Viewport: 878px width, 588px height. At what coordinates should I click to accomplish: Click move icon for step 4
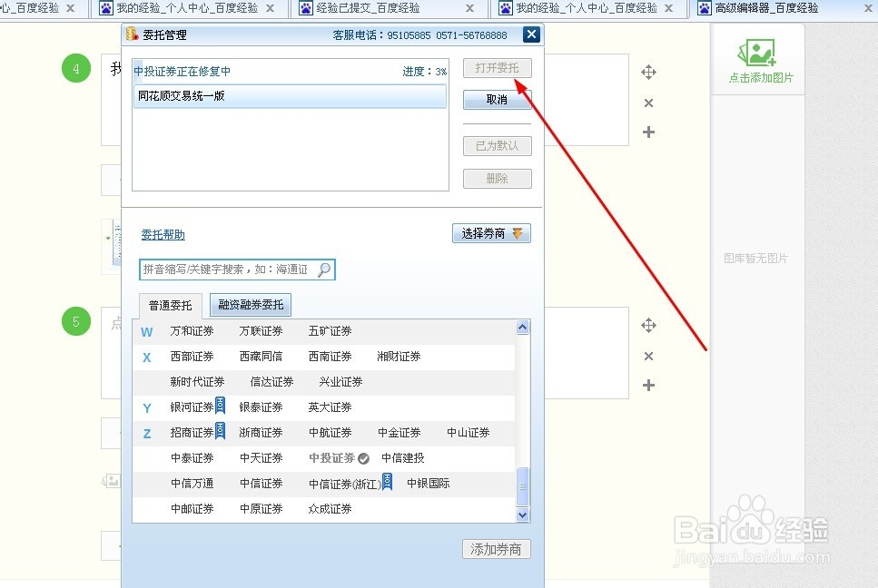[x=648, y=73]
